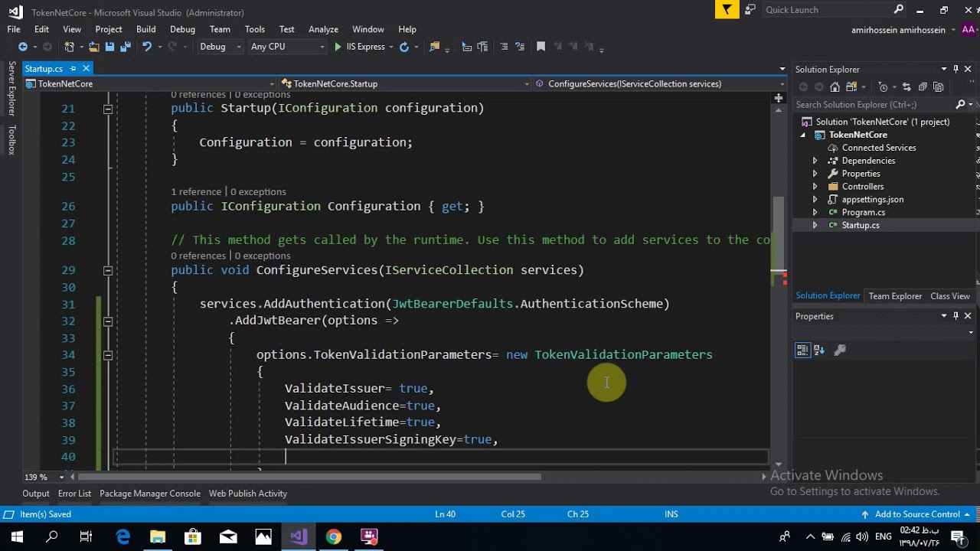Open the Tools menu
This screenshot has width=980, height=551.
255,29
